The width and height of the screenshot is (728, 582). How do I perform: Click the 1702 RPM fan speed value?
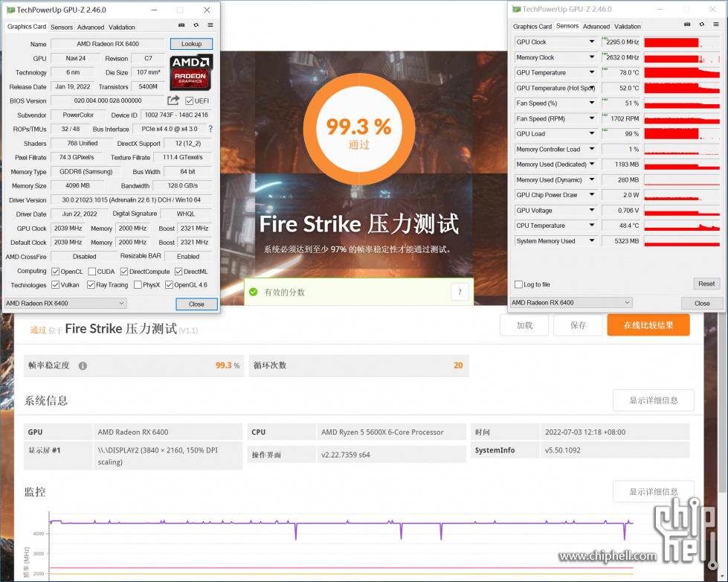(x=621, y=118)
